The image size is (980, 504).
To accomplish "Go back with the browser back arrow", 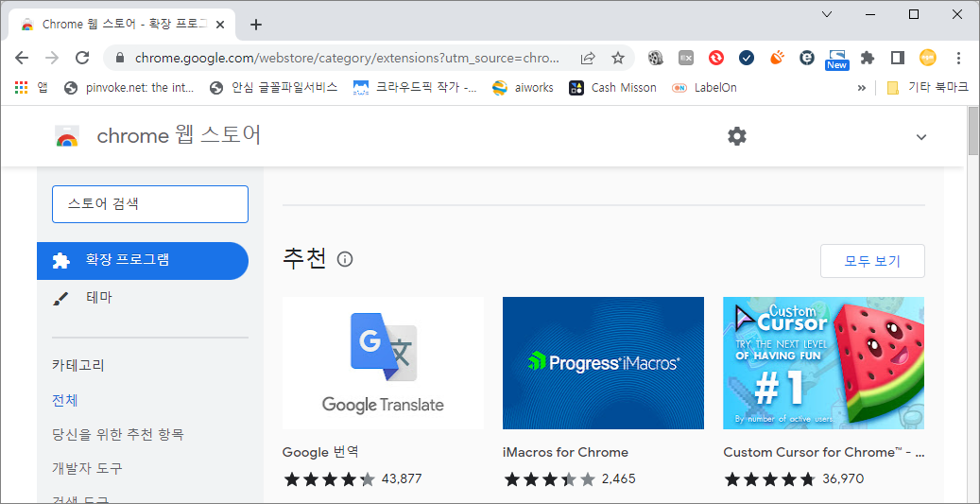I will [x=22, y=59].
